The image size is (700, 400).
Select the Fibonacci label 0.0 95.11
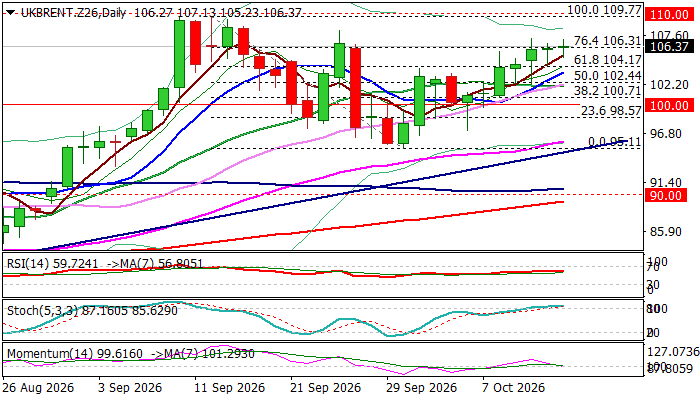tap(615, 142)
